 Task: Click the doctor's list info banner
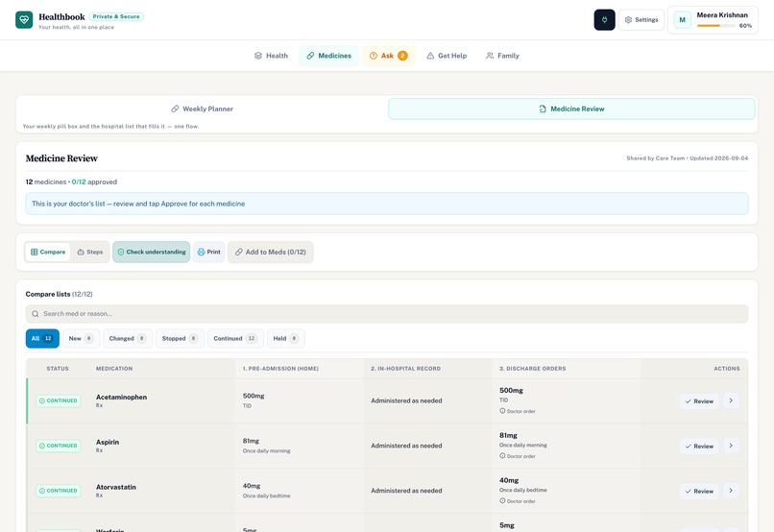point(387,204)
